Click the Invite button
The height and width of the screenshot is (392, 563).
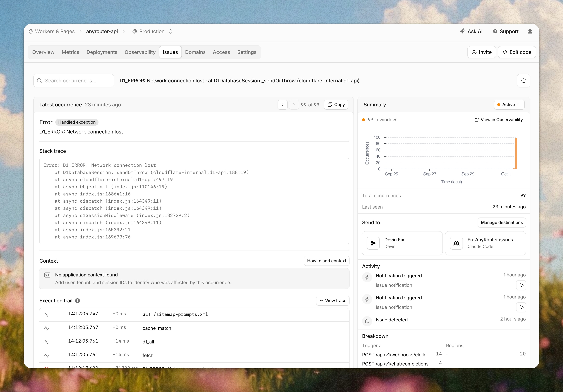[482, 52]
